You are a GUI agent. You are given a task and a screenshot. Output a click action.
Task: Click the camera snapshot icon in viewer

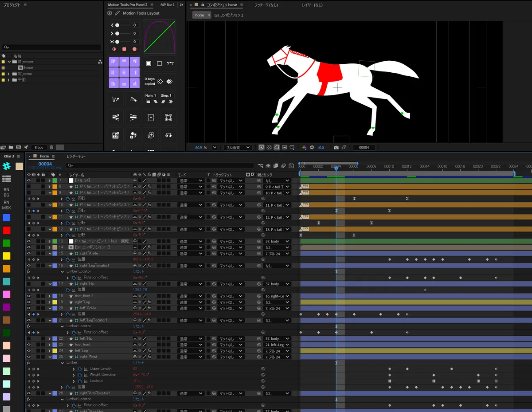[336, 148]
